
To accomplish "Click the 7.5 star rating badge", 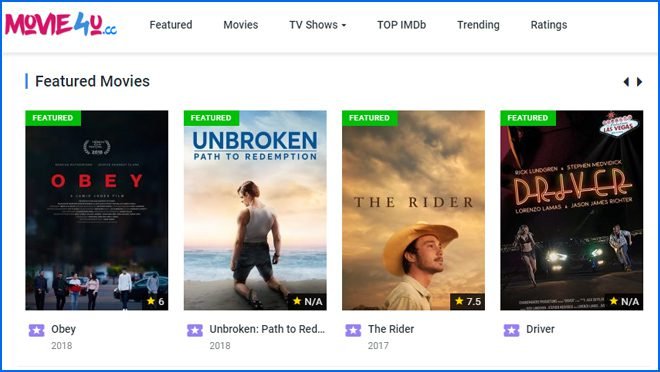I will (468, 301).
